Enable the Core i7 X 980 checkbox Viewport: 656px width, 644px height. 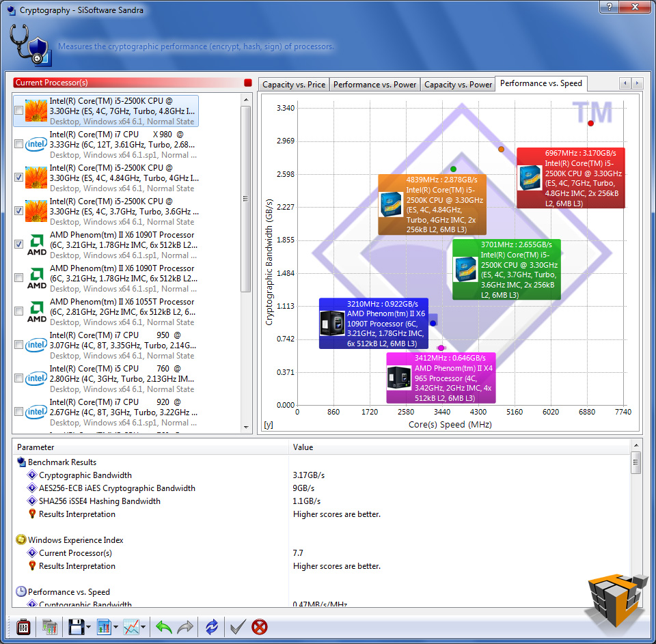point(19,144)
